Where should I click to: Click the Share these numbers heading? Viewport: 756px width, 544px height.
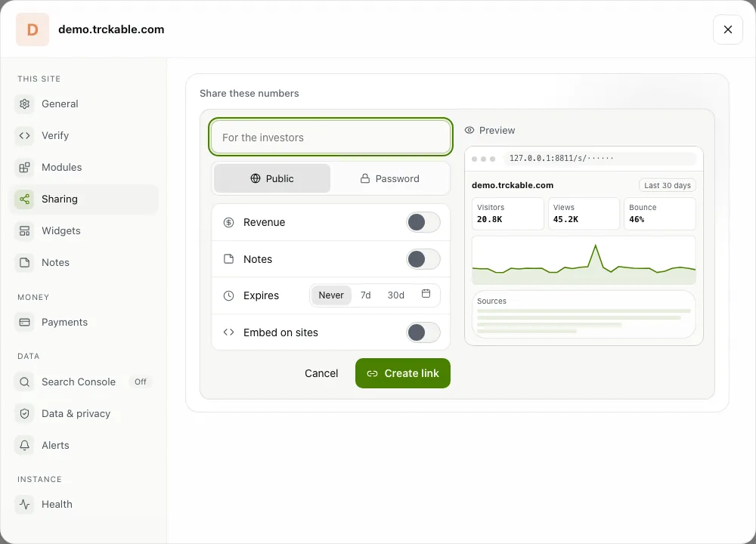tap(249, 94)
